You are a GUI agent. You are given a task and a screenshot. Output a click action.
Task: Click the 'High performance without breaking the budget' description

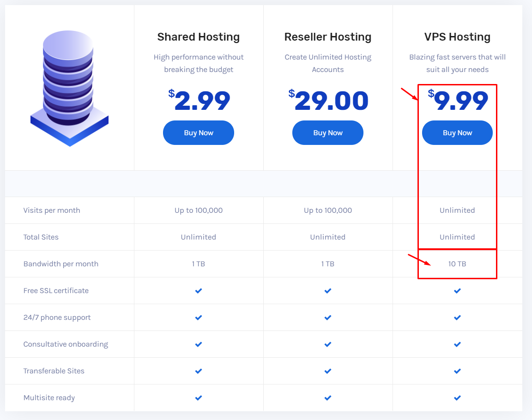[199, 63]
